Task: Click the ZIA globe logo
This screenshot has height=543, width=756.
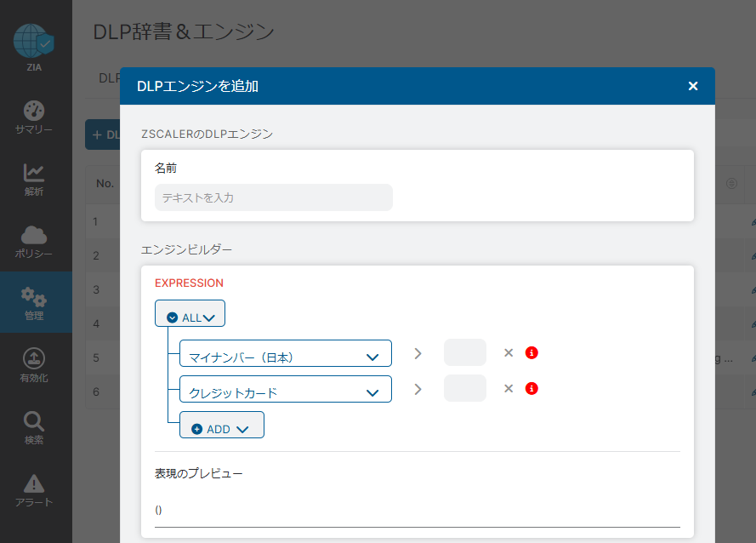Action: click(34, 42)
